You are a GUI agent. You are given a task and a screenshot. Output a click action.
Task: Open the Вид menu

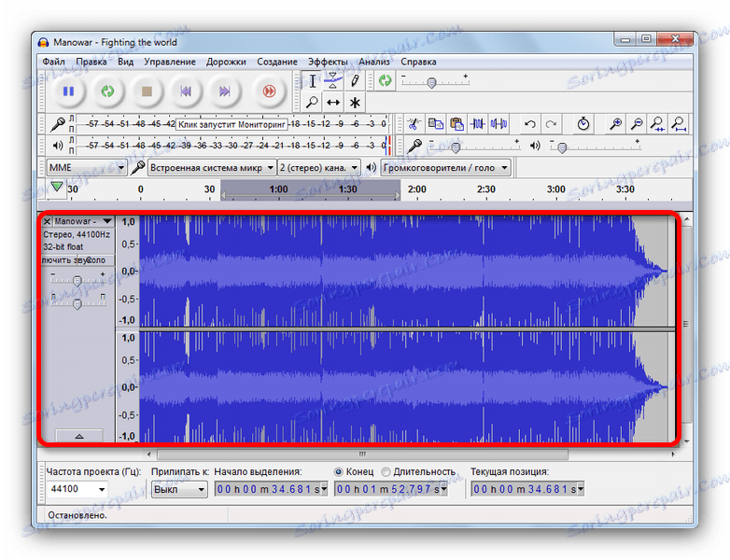126,62
